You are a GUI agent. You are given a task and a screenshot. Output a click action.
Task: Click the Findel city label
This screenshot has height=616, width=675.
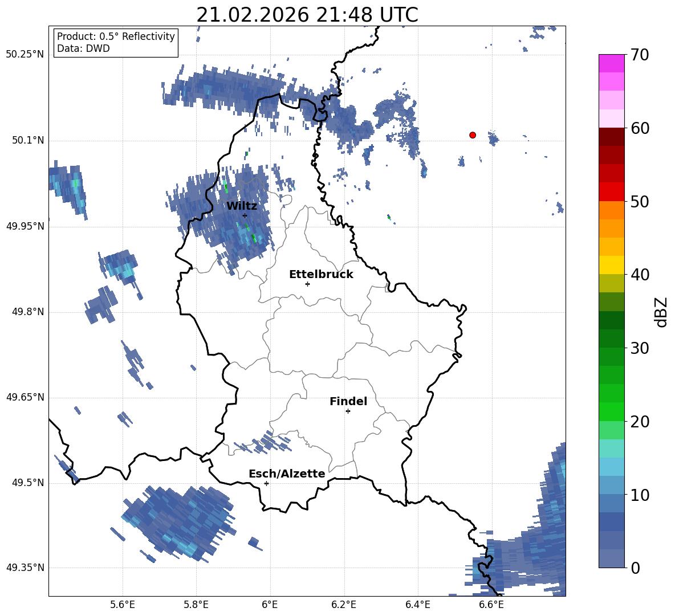348,401
